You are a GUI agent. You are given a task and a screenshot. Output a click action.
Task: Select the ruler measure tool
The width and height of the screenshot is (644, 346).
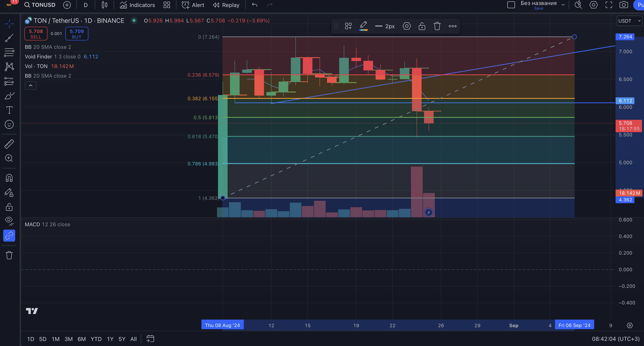[9, 144]
